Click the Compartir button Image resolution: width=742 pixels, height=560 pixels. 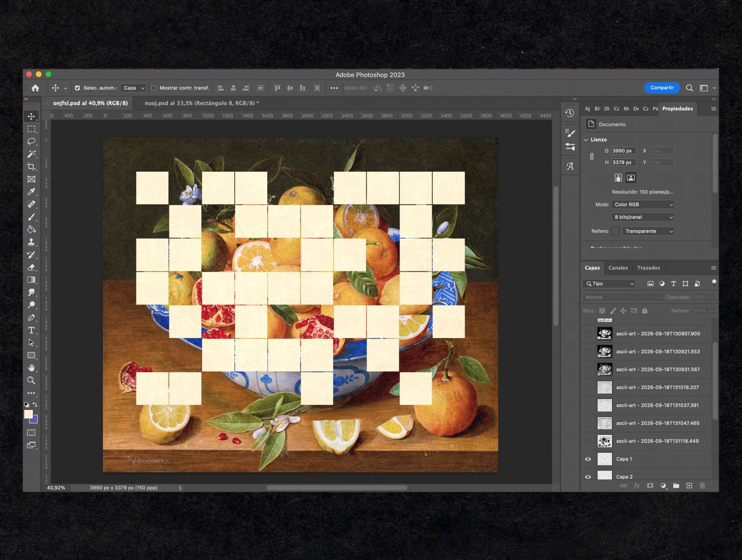(662, 88)
